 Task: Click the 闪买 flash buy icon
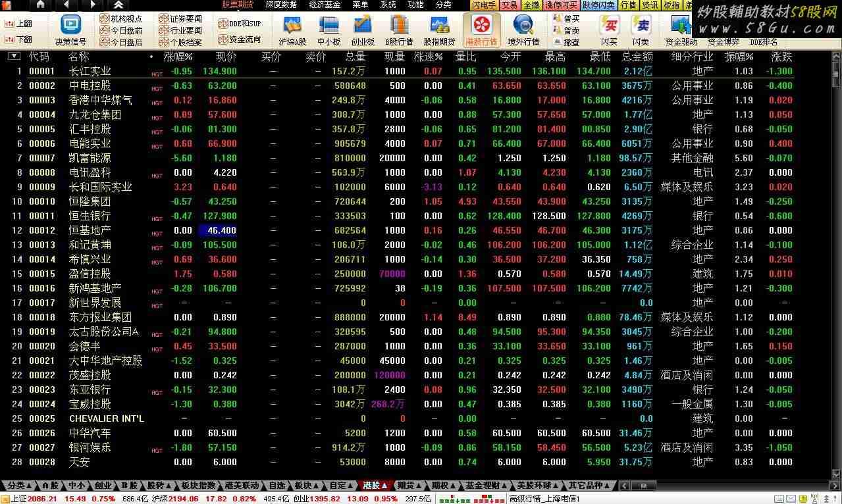coord(610,30)
